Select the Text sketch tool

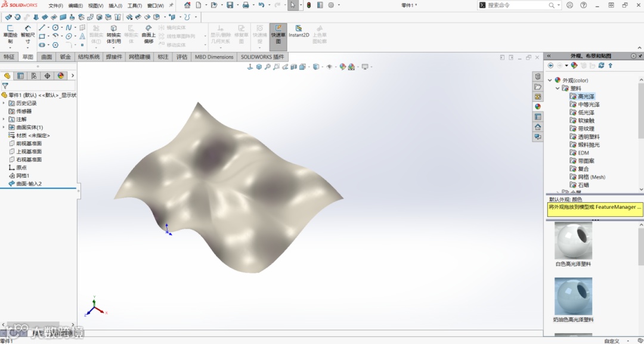coord(82,36)
